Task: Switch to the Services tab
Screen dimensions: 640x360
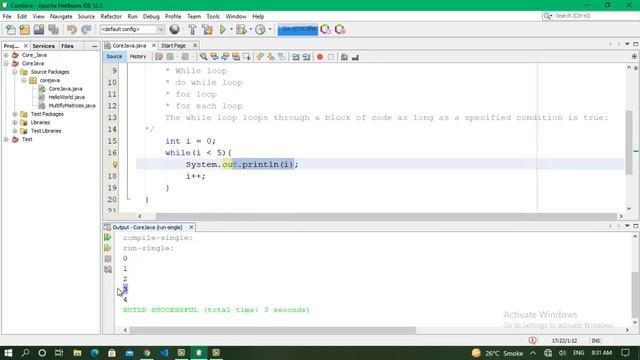Action: 44,46
